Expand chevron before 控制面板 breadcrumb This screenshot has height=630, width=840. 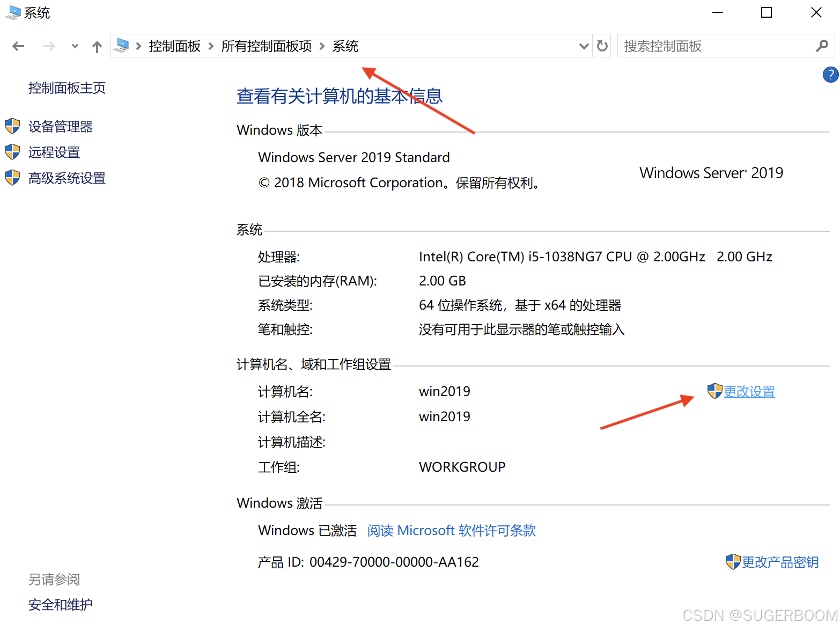(138, 46)
